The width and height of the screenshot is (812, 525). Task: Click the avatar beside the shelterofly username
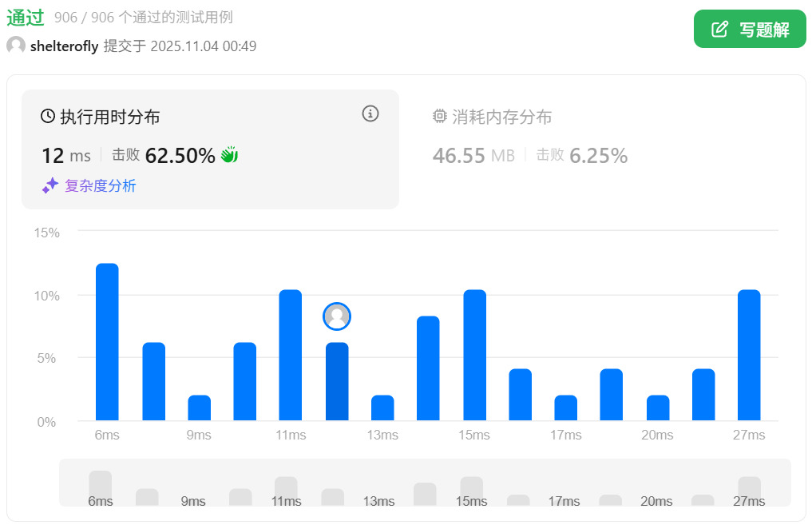(x=16, y=46)
